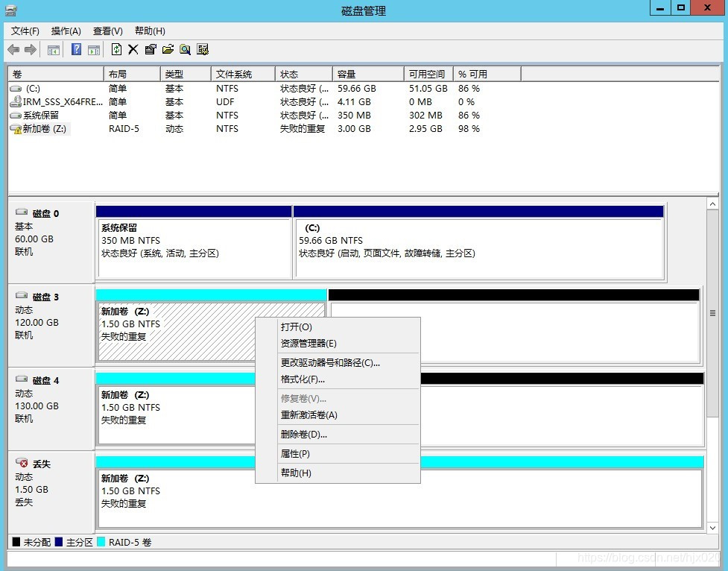Click the 失败的重复 status cell
This screenshot has height=571, width=728.
tap(303, 129)
